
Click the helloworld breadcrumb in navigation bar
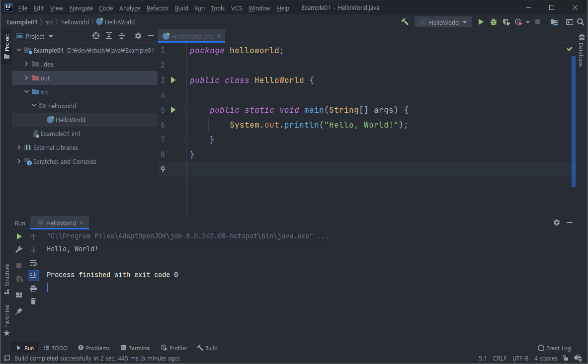click(x=75, y=22)
